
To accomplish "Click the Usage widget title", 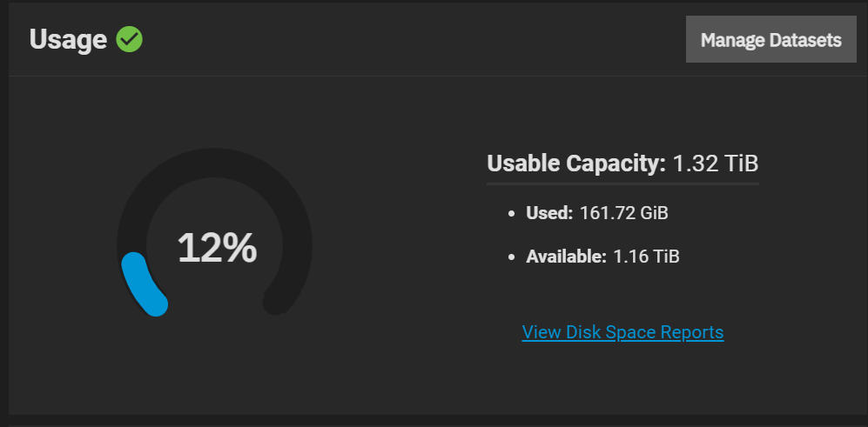I will [68, 40].
